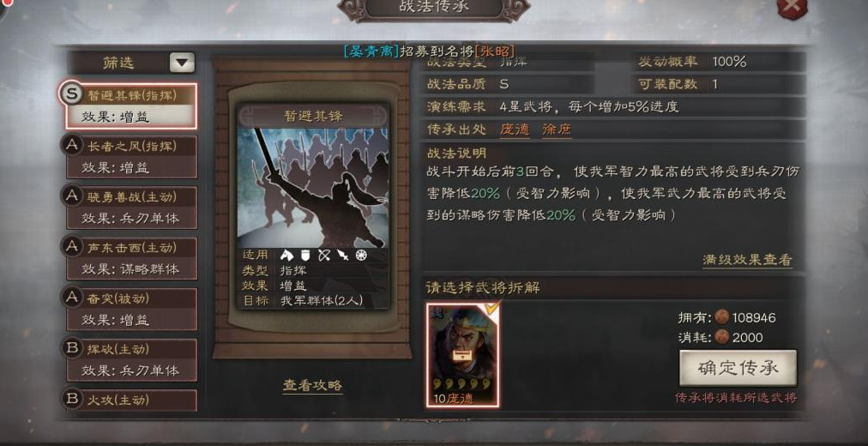Open the 筛选 filter dropdown arrow
The width and height of the screenshot is (868, 446).
[182, 63]
